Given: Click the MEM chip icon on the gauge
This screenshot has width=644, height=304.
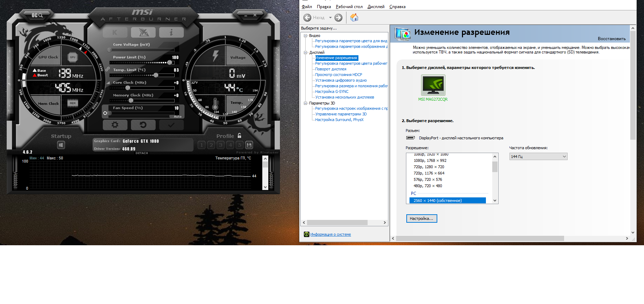Looking at the screenshot, I should [x=73, y=103].
